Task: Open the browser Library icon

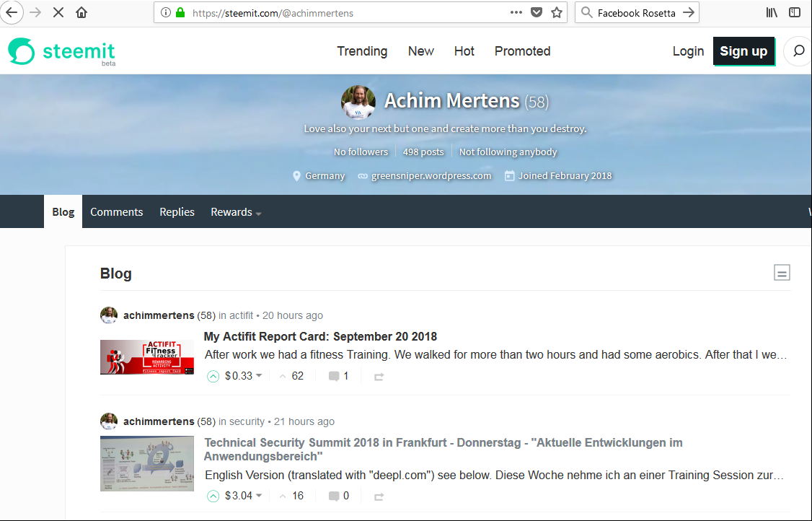Action: click(772, 12)
